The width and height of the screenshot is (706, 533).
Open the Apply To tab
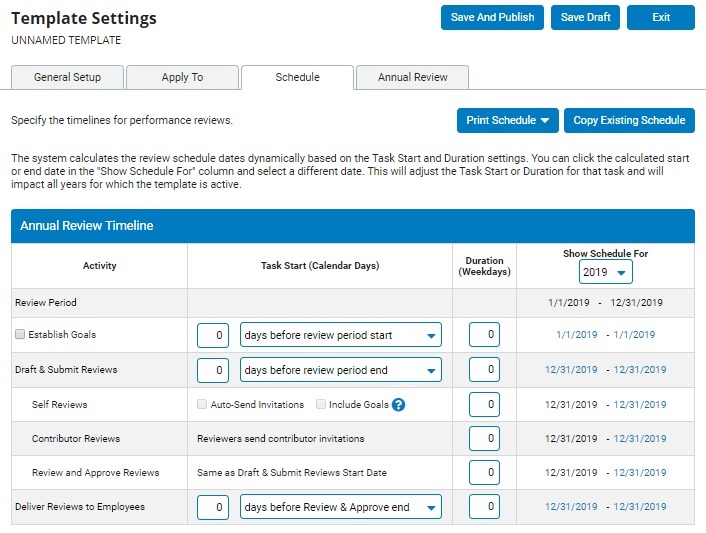tap(182, 77)
